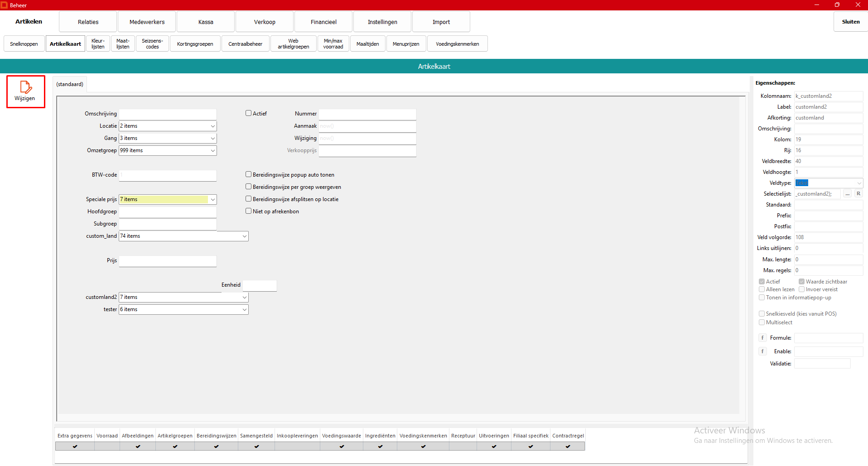This screenshot has height=466, width=868.
Task: Click the checkmark under Extra gegevens
Action: point(75,447)
